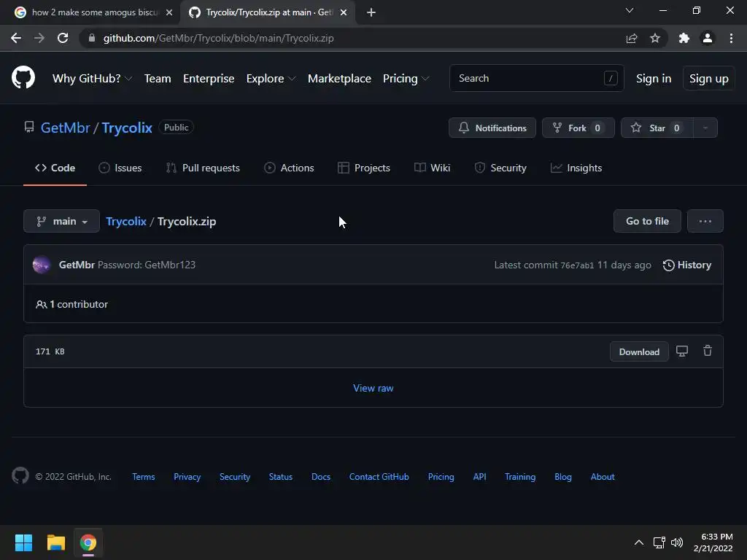Open the Insights tab
The height and width of the screenshot is (560, 747).
point(576,168)
